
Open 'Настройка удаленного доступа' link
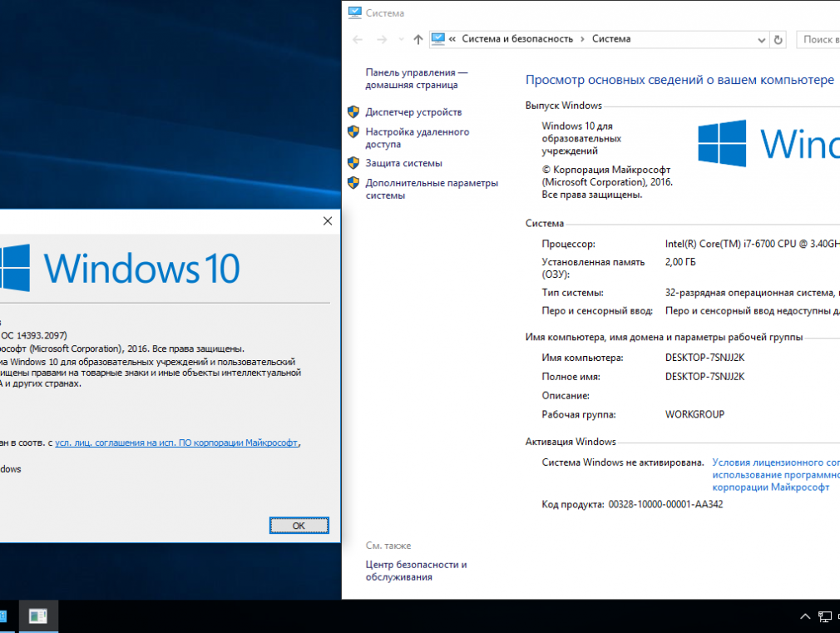pos(418,138)
